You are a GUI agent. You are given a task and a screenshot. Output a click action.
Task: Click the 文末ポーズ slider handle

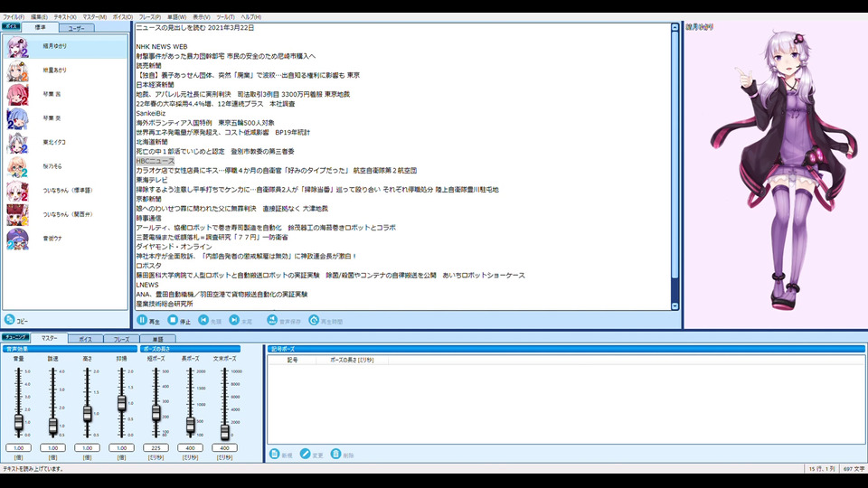224,432
